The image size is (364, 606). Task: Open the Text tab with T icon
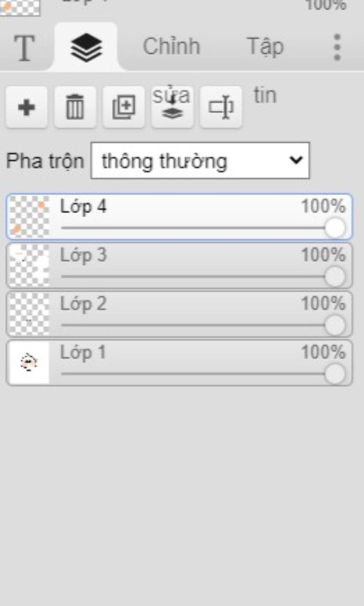(x=25, y=47)
